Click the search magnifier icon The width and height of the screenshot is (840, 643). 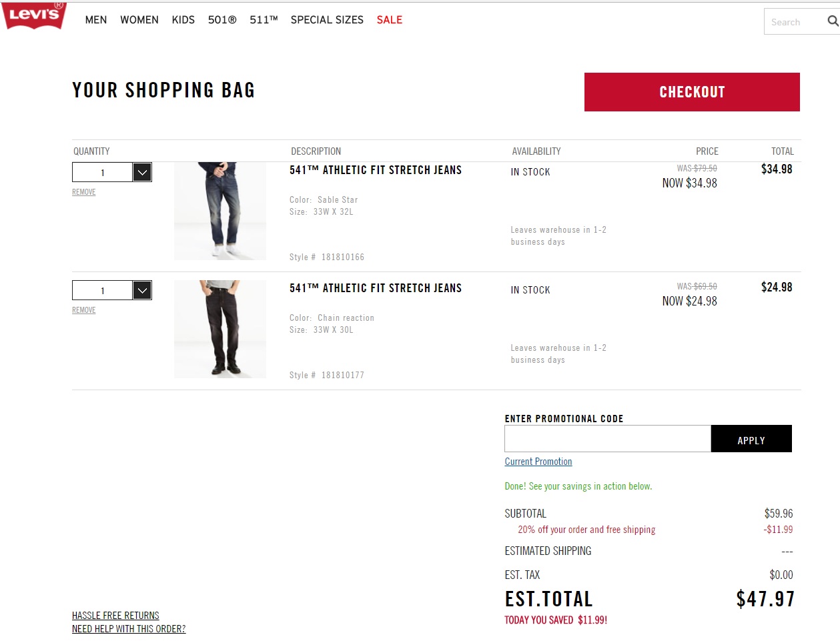point(833,21)
